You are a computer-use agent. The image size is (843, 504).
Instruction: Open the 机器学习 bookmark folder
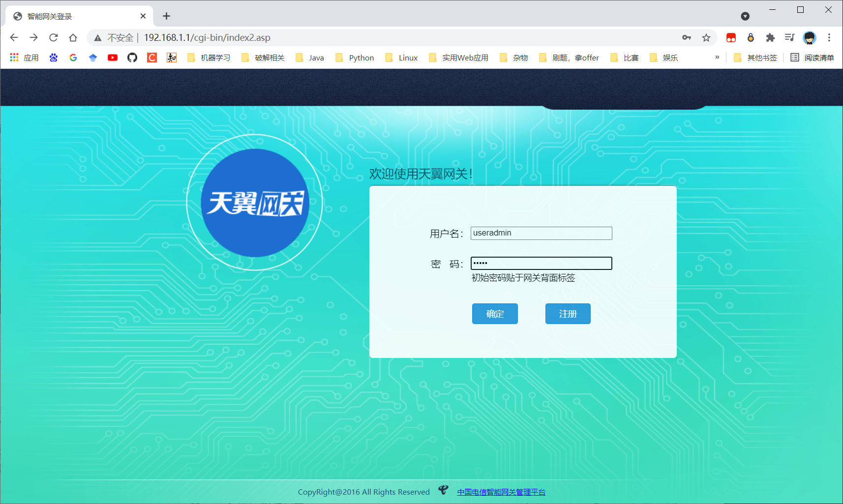pyautogui.click(x=209, y=58)
